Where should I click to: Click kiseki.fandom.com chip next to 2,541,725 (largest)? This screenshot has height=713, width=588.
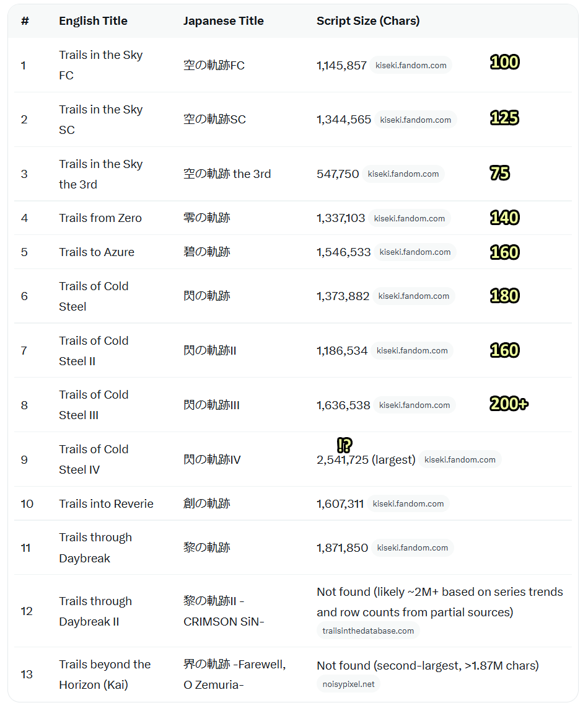click(460, 460)
